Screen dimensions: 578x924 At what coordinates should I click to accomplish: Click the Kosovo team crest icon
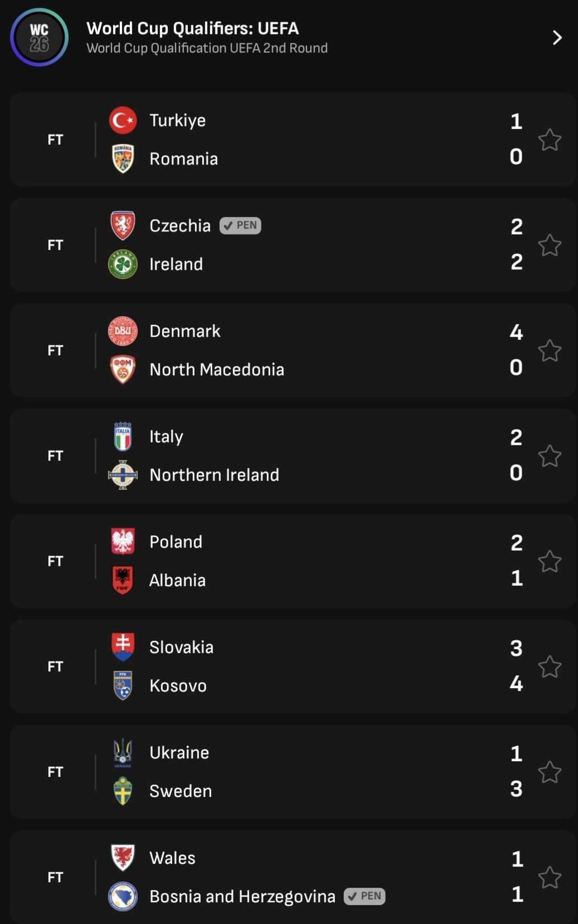tap(123, 685)
